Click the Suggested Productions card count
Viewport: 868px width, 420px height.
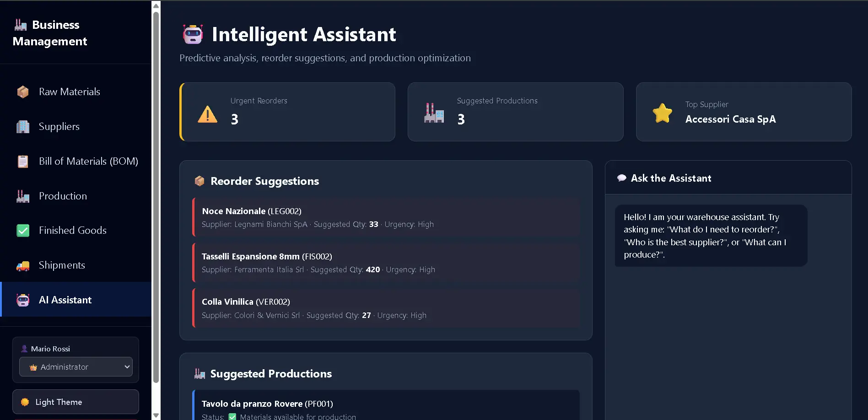[461, 119]
